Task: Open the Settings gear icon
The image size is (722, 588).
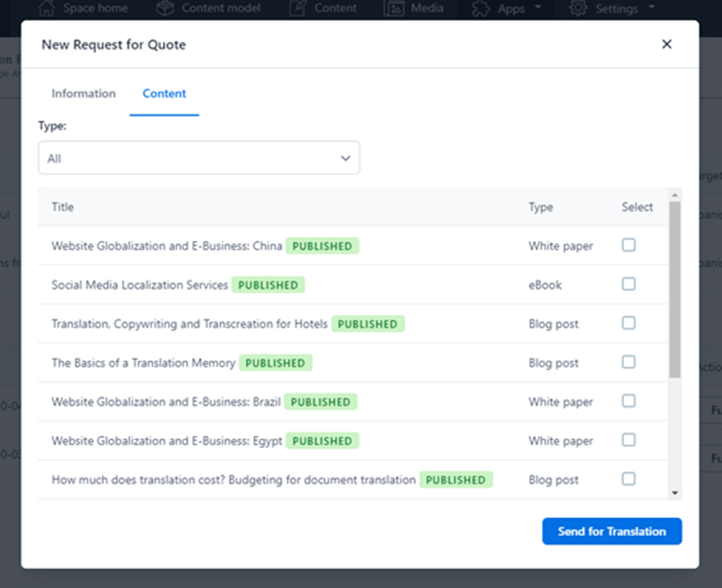Action: [578, 8]
